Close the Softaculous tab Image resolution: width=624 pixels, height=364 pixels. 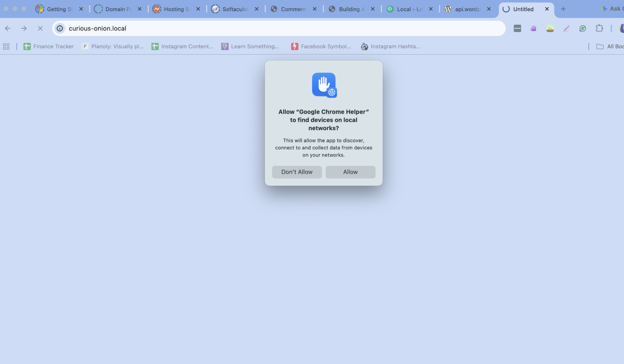257,9
